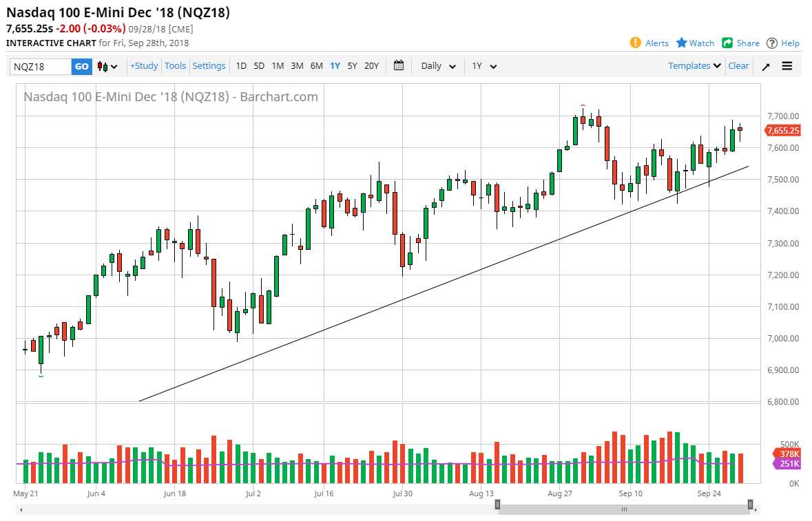
Task: Expand chart to fullscreen with the arrow icon
Action: coord(766,65)
